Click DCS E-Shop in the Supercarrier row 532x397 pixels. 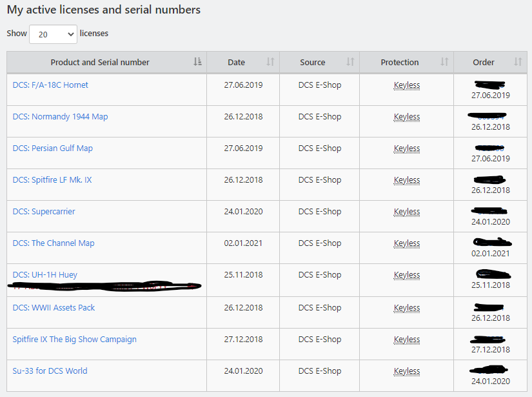click(x=320, y=212)
